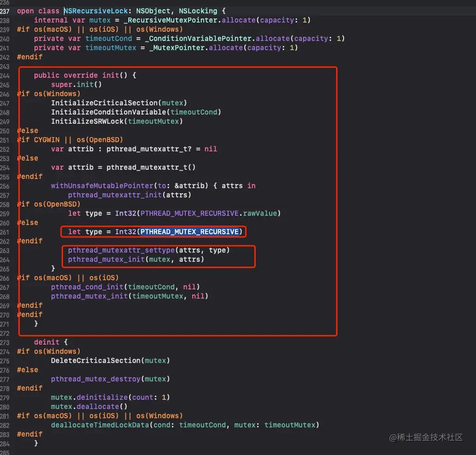Click pthread_mutex_init(timeoutMutex, nil) call

click(x=130, y=296)
